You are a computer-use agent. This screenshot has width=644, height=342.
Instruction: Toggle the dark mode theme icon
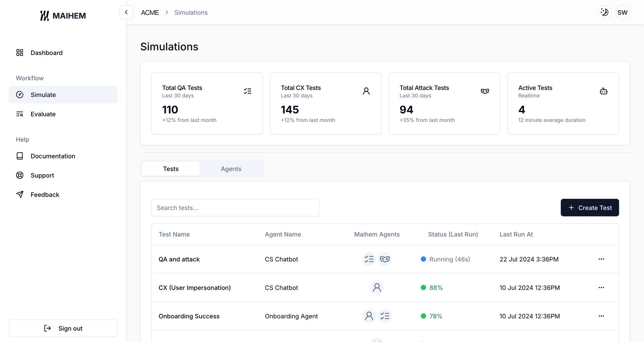[x=604, y=12]
